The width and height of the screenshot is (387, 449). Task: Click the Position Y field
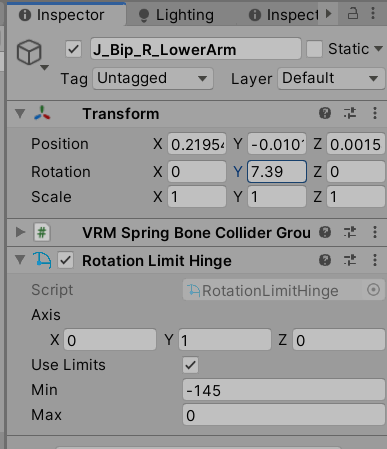point(277,144)
